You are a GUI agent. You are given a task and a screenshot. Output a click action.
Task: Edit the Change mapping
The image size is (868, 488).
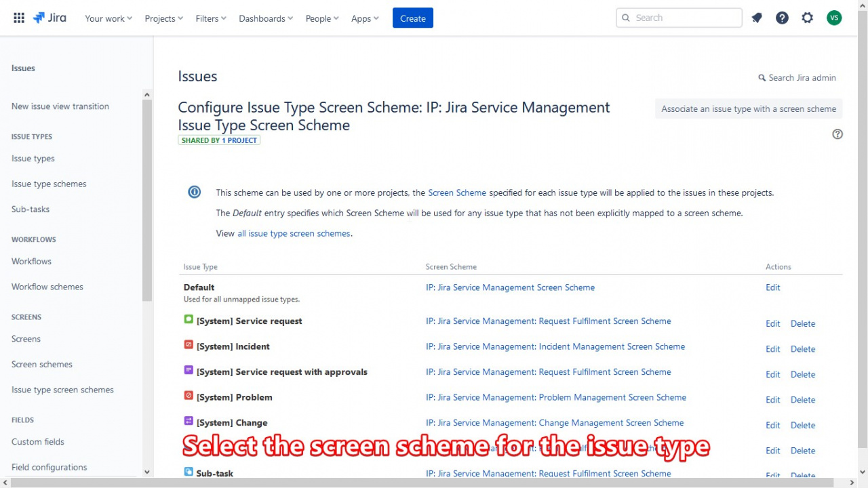click(x=773, y=426)
